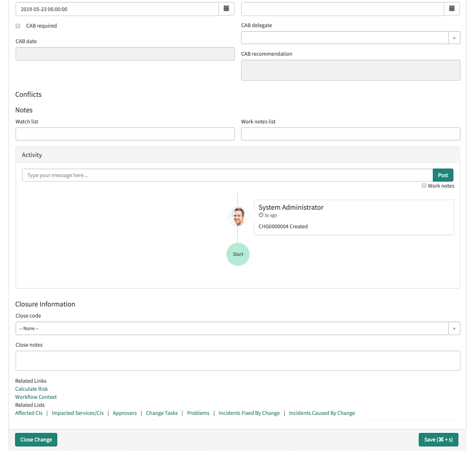Open the Close code dropdown
The image size is (476, 457).
click(237, 329)
